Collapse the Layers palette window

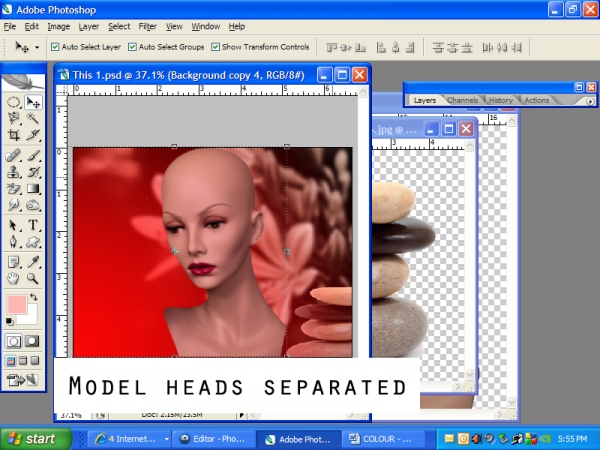point(579,87)
